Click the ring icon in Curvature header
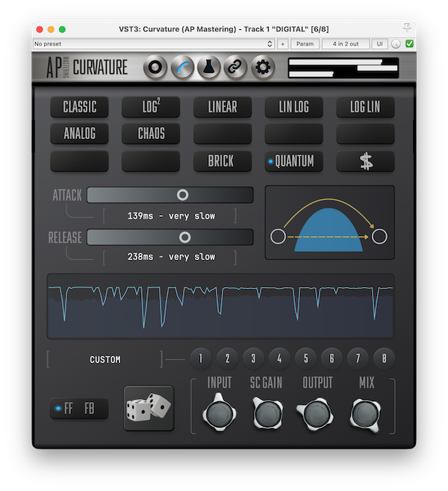This screenshot has height=491, width=448. (155, 67)
